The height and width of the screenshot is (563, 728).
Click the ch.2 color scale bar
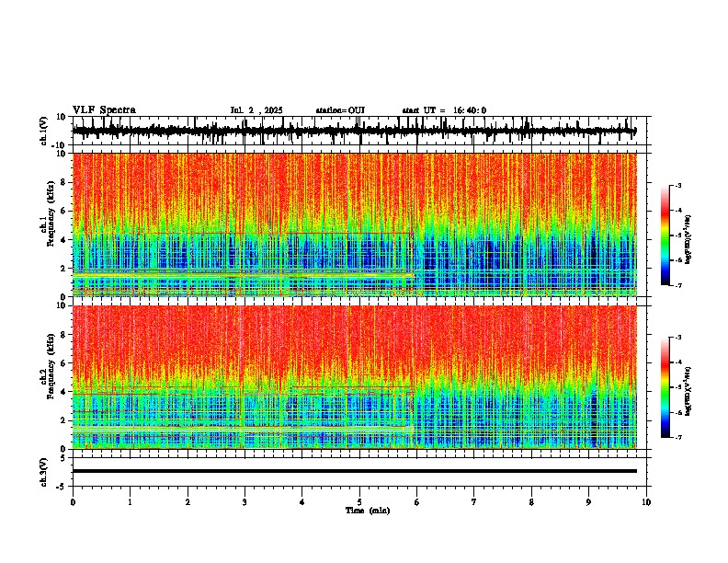pos(665,387)
